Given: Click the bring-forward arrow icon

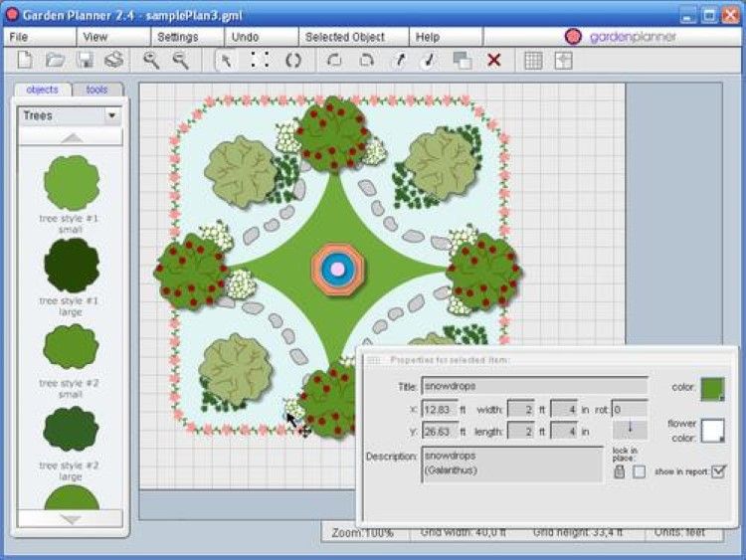Looking at the screenshot, I should click(400, 61).
